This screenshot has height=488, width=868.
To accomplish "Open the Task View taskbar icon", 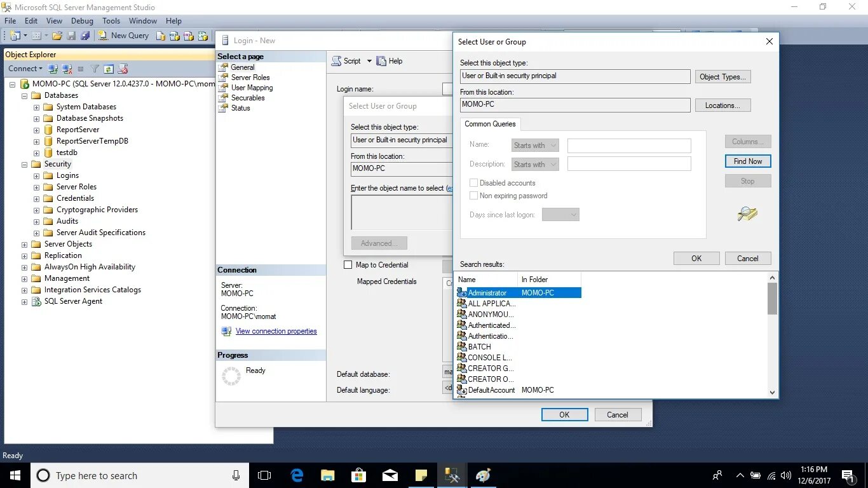I will pos(264,475).
